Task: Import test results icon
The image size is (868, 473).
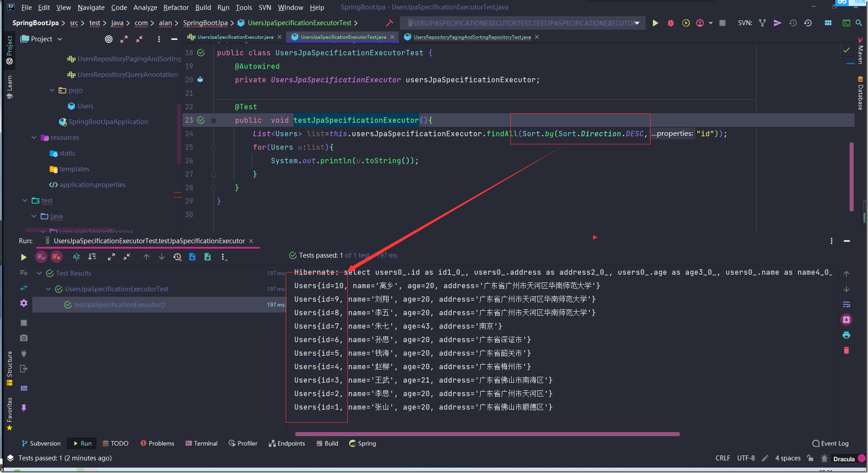Action: (192, 257)
